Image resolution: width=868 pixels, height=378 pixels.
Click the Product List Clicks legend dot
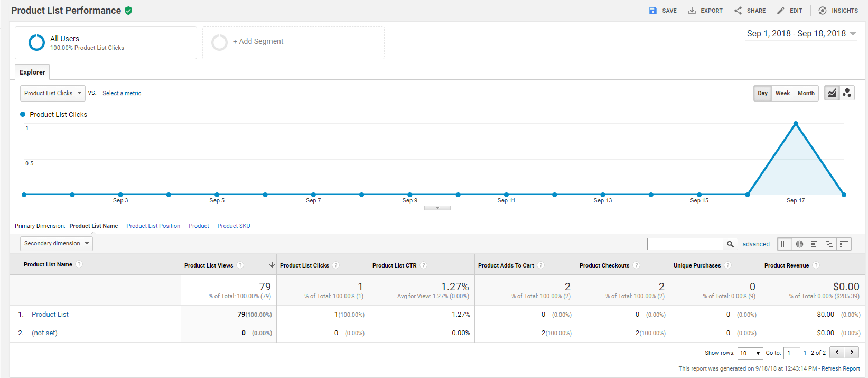(23, 114)
